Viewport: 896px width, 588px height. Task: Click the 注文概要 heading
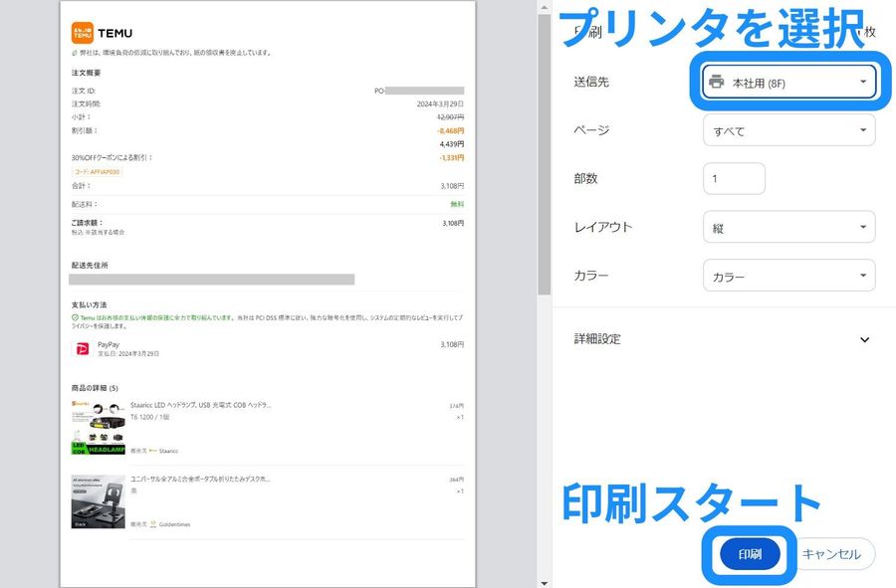[87, 73]
